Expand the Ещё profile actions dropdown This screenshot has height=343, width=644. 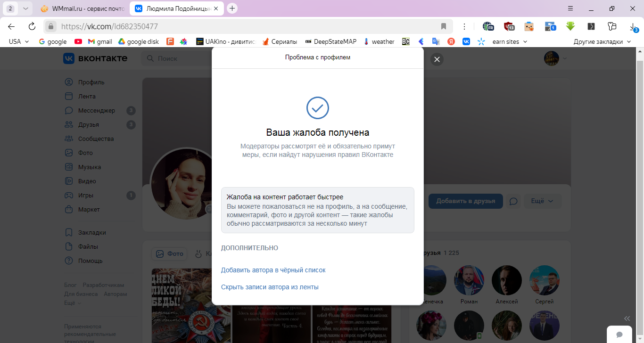click(x=542, y=201)
